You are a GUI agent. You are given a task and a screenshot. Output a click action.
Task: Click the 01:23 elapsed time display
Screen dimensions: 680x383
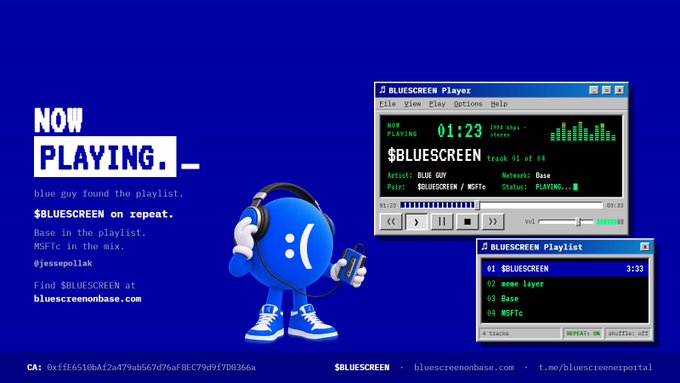[x=459, y=131]
